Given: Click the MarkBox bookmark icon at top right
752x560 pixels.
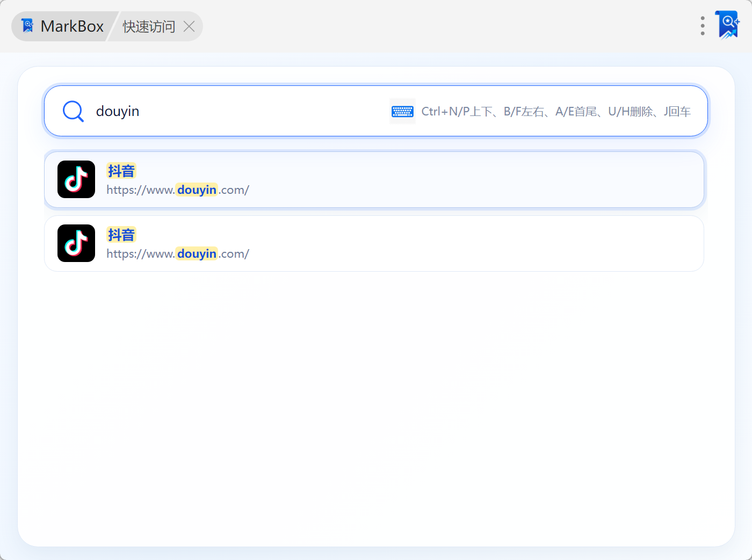Looking at the screenshot, I should (728, 25).
